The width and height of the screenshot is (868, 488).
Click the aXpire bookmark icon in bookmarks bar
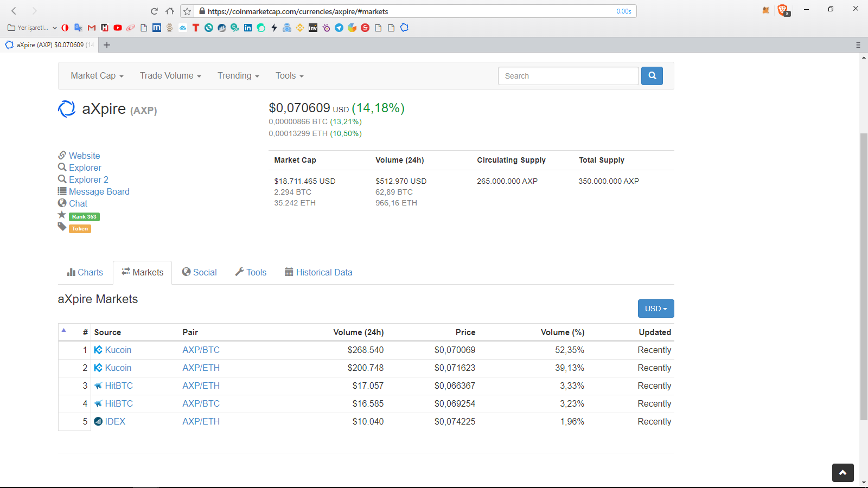(x=404, y=28)
